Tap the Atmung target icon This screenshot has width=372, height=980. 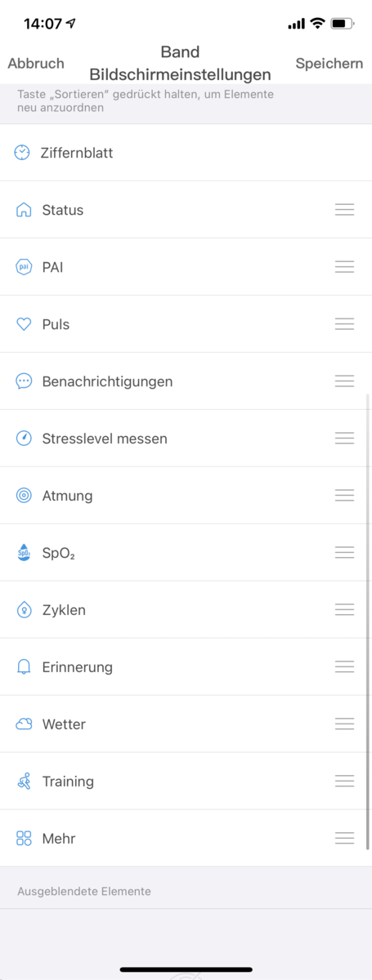pyautogui.click(x=25, y=496)
